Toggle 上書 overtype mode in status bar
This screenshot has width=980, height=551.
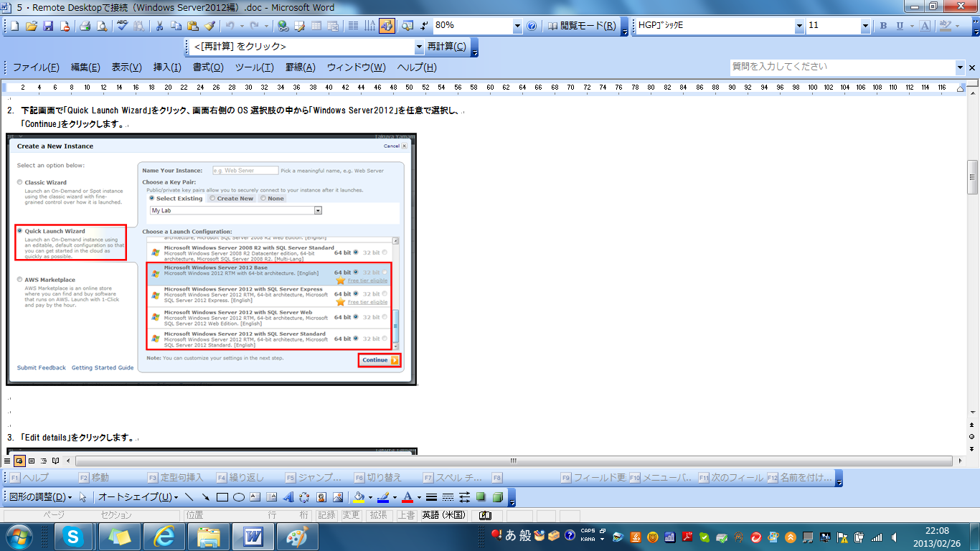tap(406, 515)
